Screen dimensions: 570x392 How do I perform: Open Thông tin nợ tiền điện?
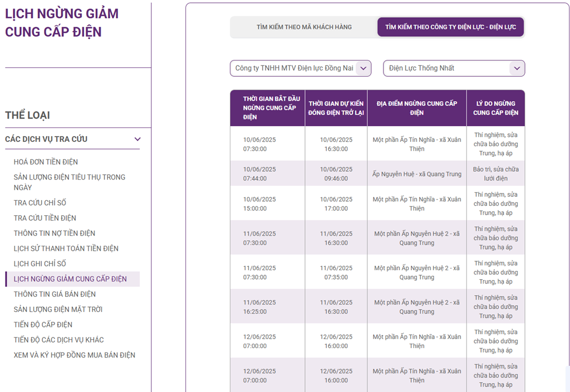pos(55,233)
